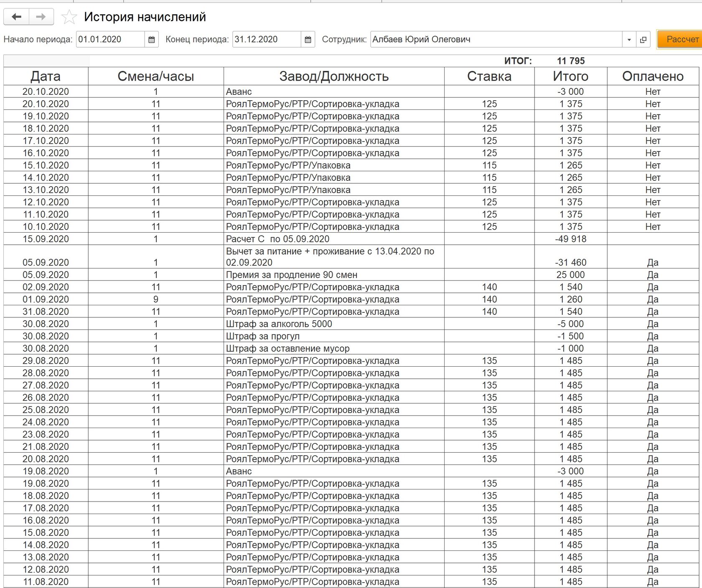
Task: Click the Рассчет button
Action: (x=680, y=39)
